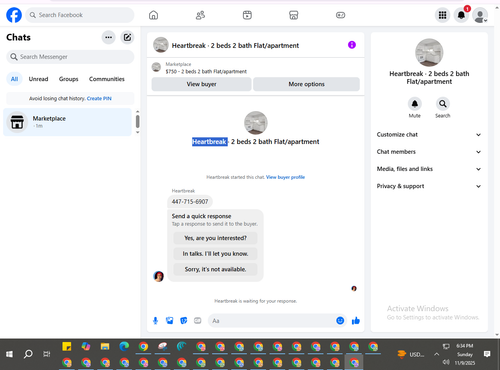Open Task View on the taskbar
This screenshot has width=500, height=370.
pos(47,354)
